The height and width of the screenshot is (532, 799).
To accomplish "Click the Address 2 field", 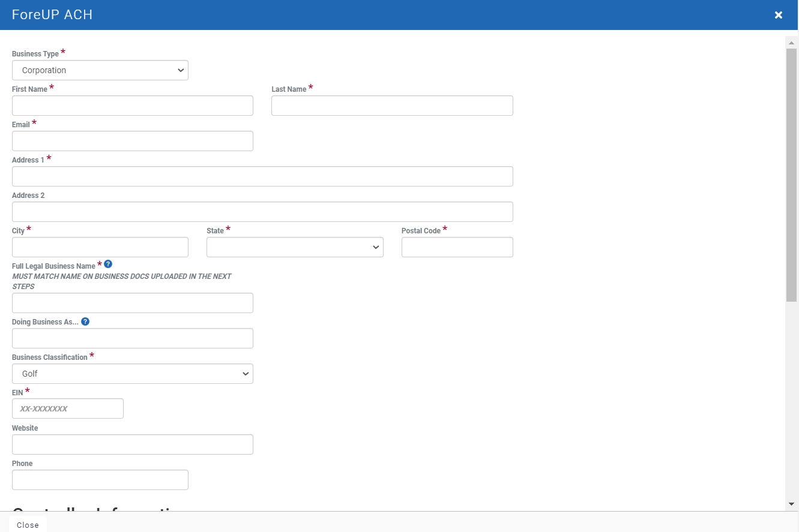I will (x=262, y=212).
